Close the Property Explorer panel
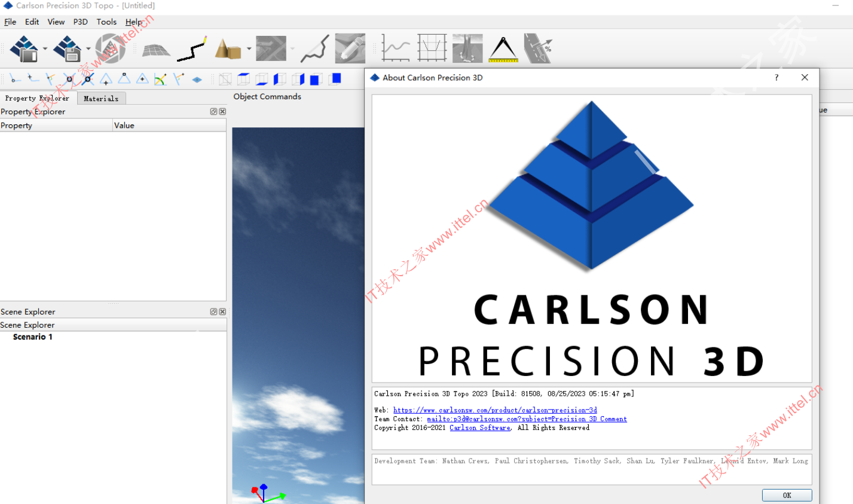The image size is (853, 504). 222,112
